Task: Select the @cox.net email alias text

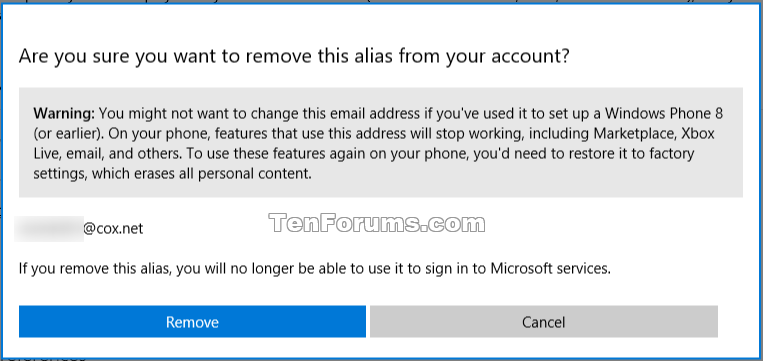Action: (113, 229)
